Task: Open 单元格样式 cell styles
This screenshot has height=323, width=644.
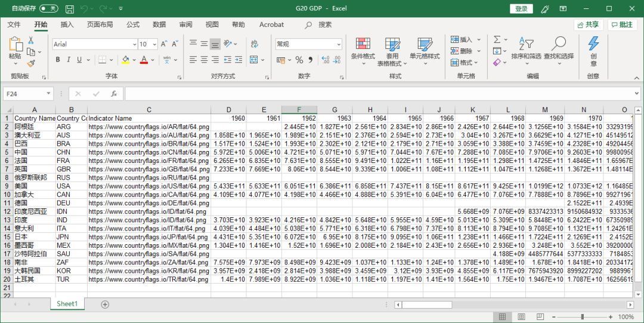Action: 425,52
